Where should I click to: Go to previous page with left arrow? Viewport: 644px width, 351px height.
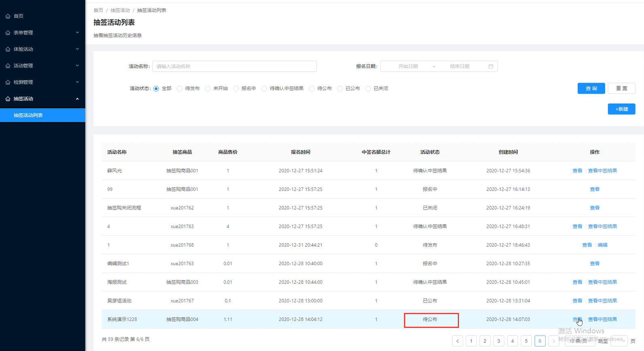click(x=457, y=341)
